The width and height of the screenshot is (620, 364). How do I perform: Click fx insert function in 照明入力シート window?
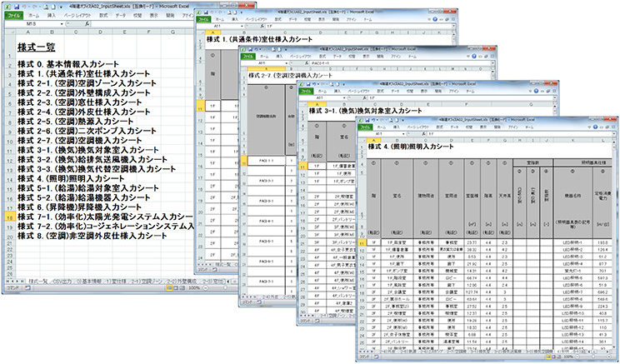[x=424, y=134]
